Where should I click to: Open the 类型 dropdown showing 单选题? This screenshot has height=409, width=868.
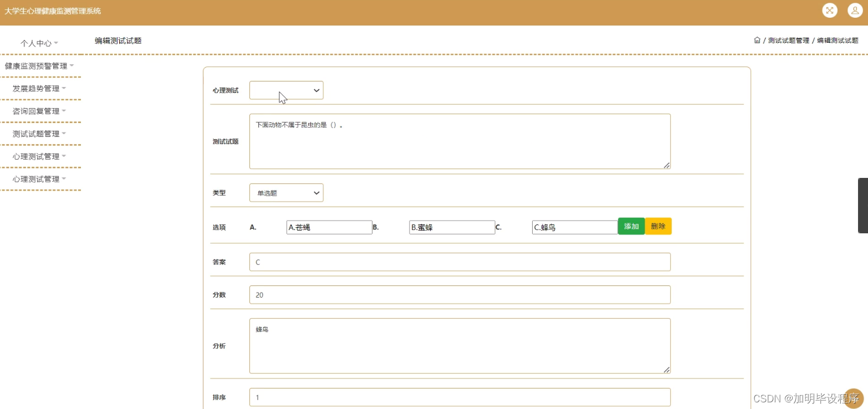point(286,192)
